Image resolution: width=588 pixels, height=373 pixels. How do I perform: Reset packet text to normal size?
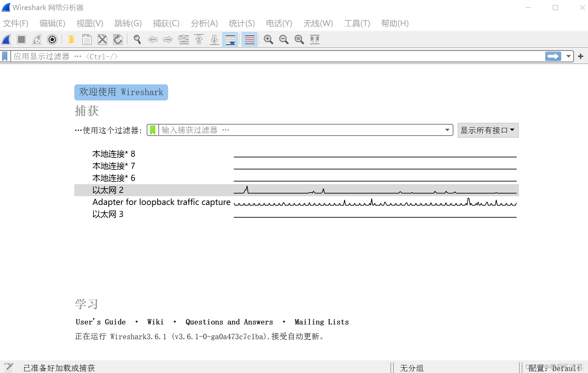coord(299,40)
